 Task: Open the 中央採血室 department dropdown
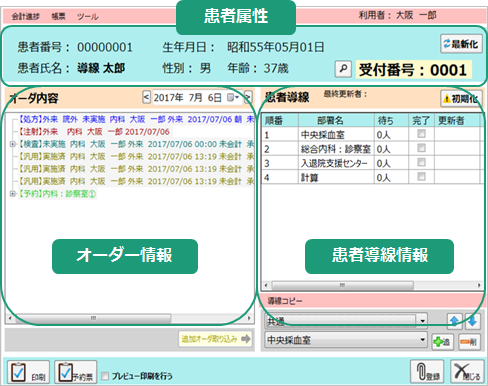(422, 340)
